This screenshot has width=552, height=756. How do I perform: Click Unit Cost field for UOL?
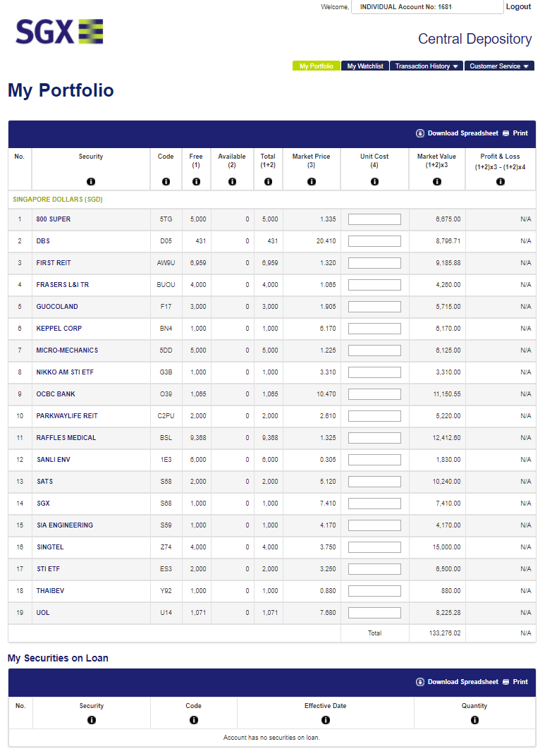pos(374,612)
